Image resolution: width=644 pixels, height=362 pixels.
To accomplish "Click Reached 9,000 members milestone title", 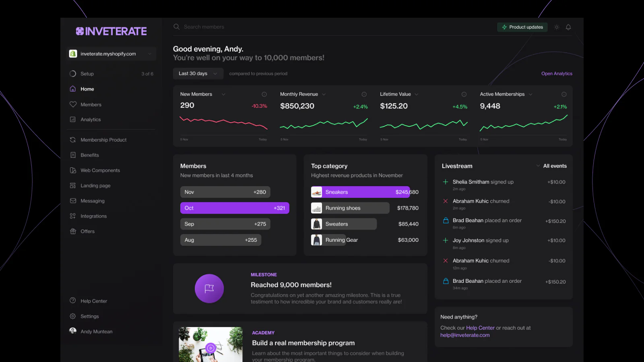I will coord(291,285).
